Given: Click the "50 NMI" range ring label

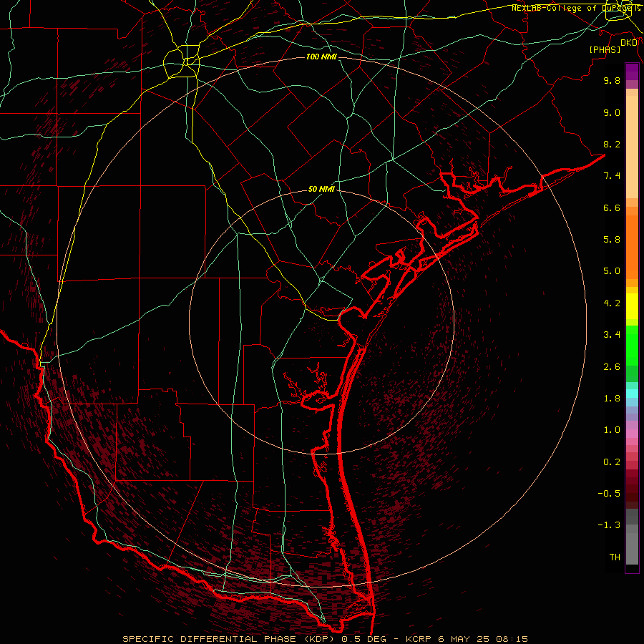Looking at the screenshot, I should 321,190.
